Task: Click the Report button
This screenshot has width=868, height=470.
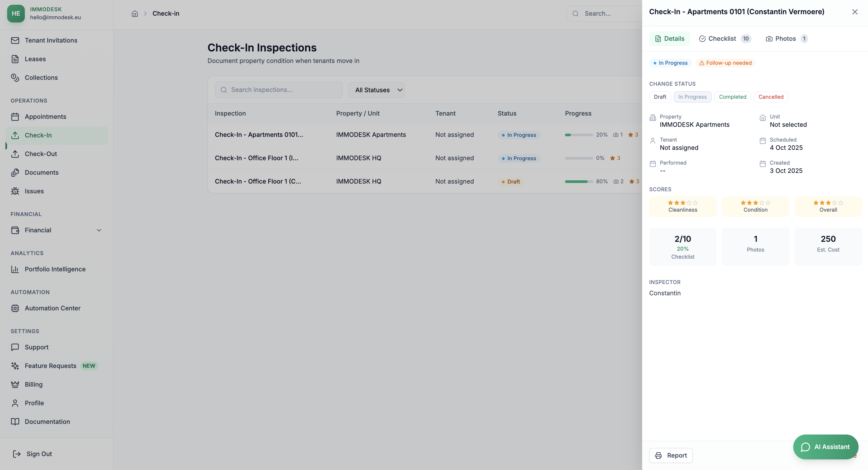Action: (x=671, y=455)
